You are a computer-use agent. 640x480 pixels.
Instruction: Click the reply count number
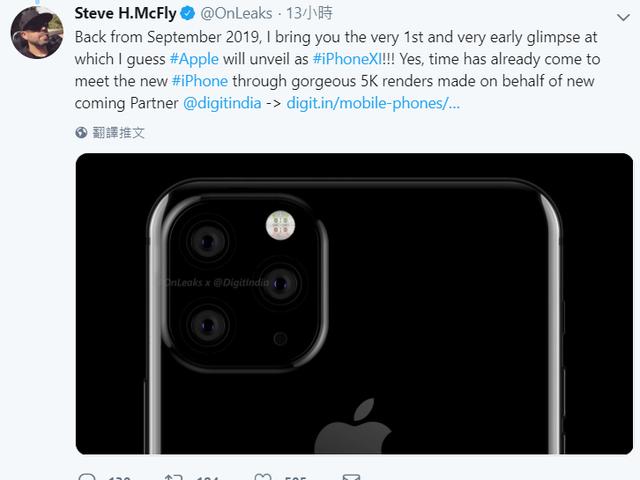click(x=118, y=477)
